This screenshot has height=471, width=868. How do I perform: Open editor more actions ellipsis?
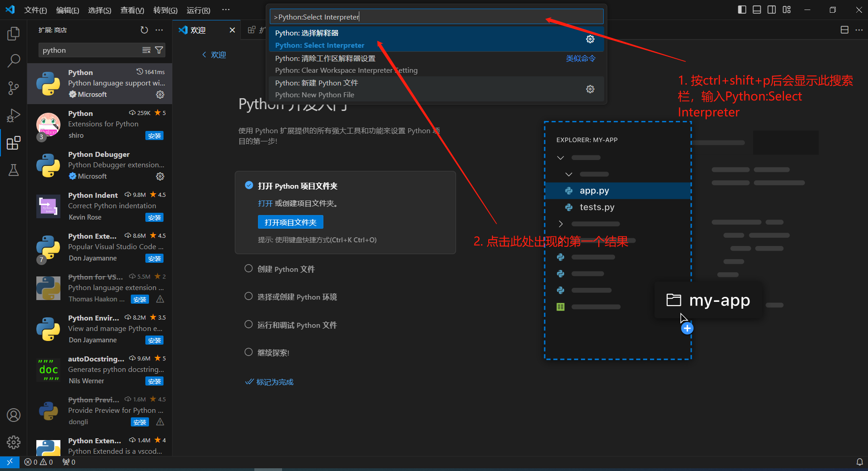(859, 30)
